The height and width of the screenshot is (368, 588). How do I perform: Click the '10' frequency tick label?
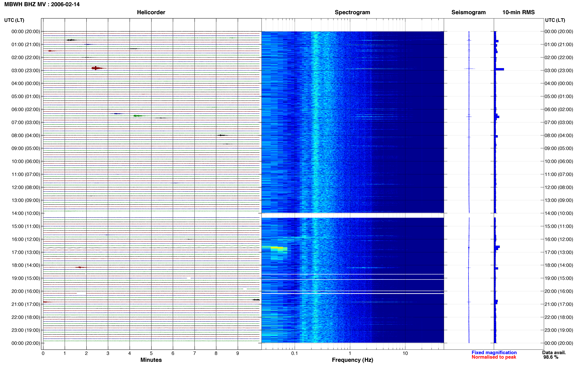pyautogui.click(x=405, y=353)
